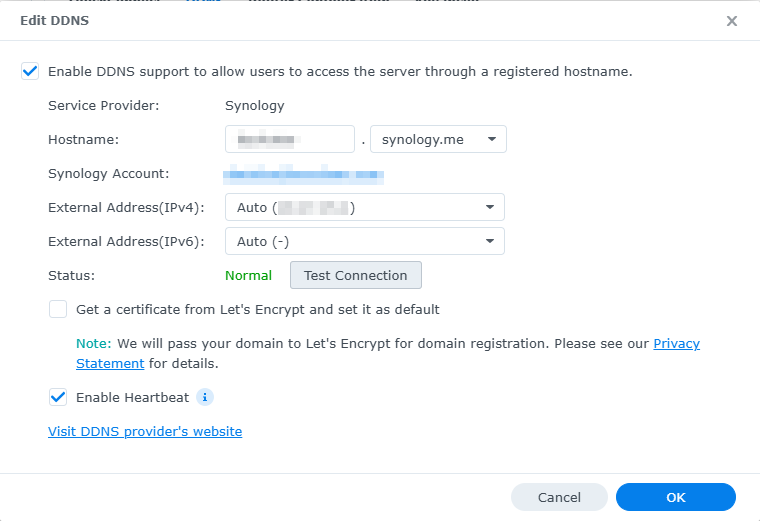
Task: Expand the External Address(IPv4) dropdown
Action: (x=364, y=207)
